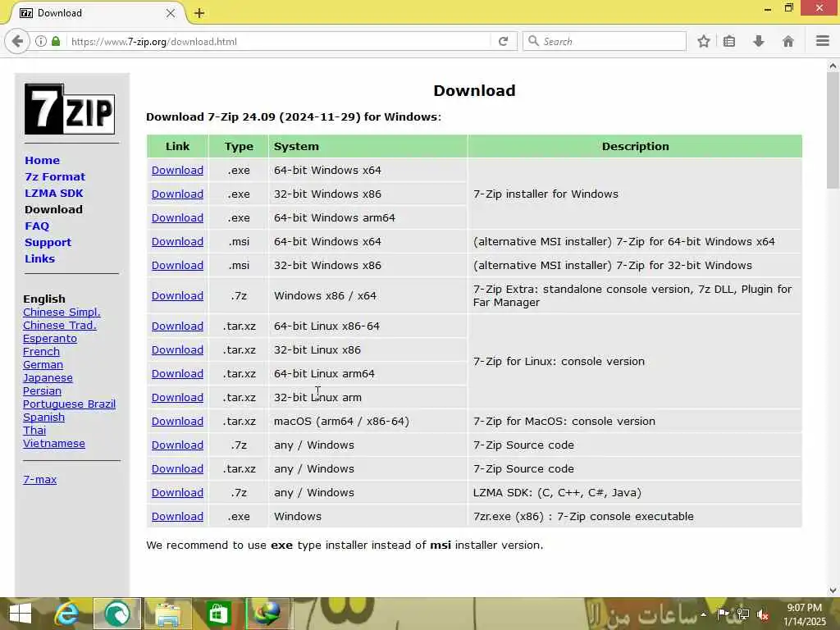Open the downloads arrow icon

(759, 41)
